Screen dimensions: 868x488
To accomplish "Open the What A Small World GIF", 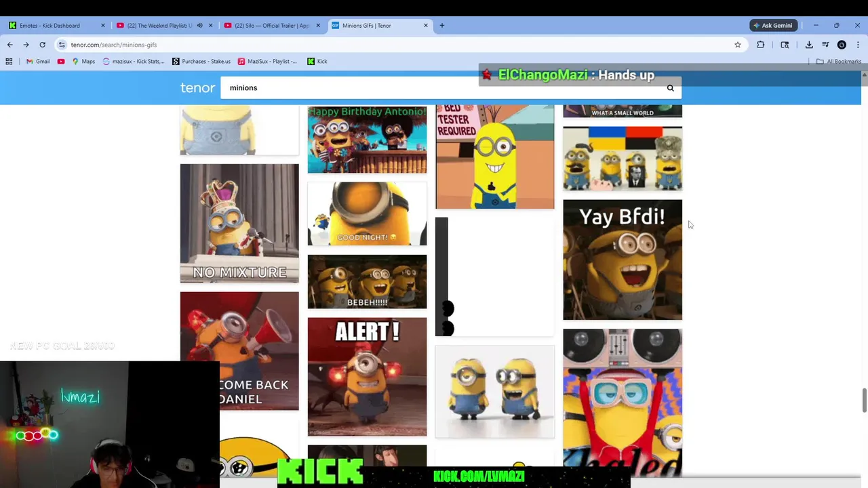I will pos(623,110).
